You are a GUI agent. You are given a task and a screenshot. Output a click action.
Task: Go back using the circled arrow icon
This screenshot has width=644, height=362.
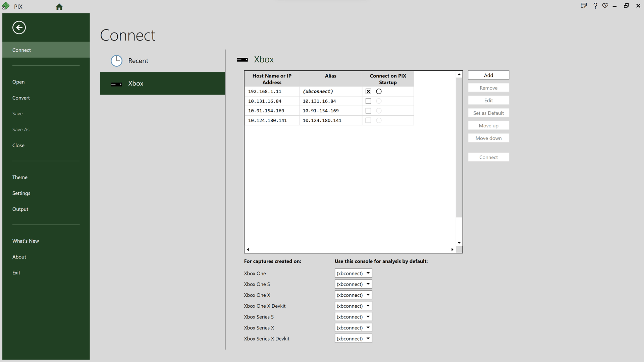tap(19, 27)
